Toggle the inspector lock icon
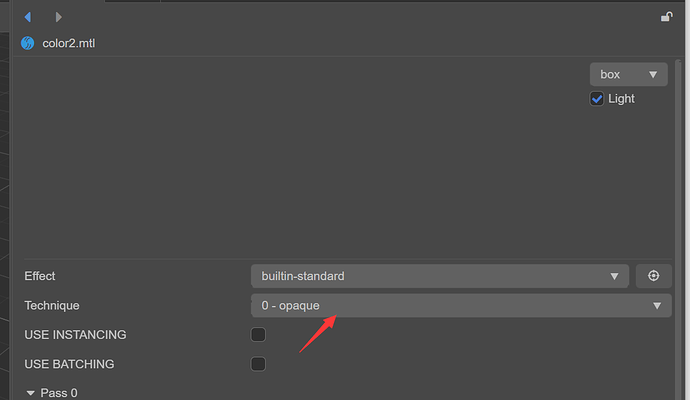This screenshot has width=690, height=400. [666, 16]
